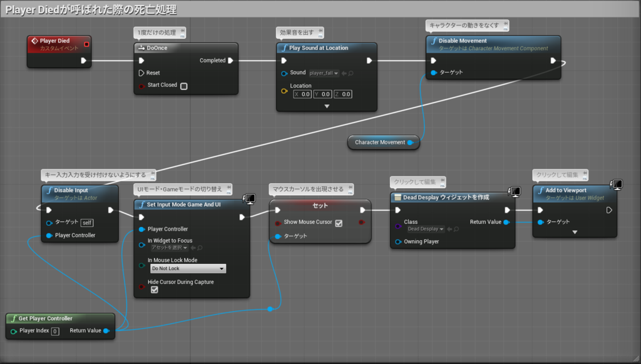Viewport: 641px width, 364px height.
Task: Toggle pin on '効果音を出す' comment bubble
Action: pos(320,31)
